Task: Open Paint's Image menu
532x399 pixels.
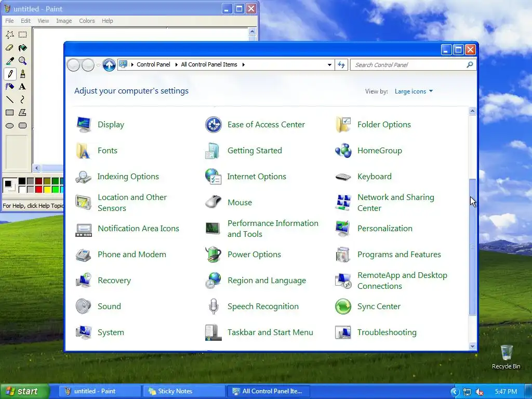Action: 64,21
